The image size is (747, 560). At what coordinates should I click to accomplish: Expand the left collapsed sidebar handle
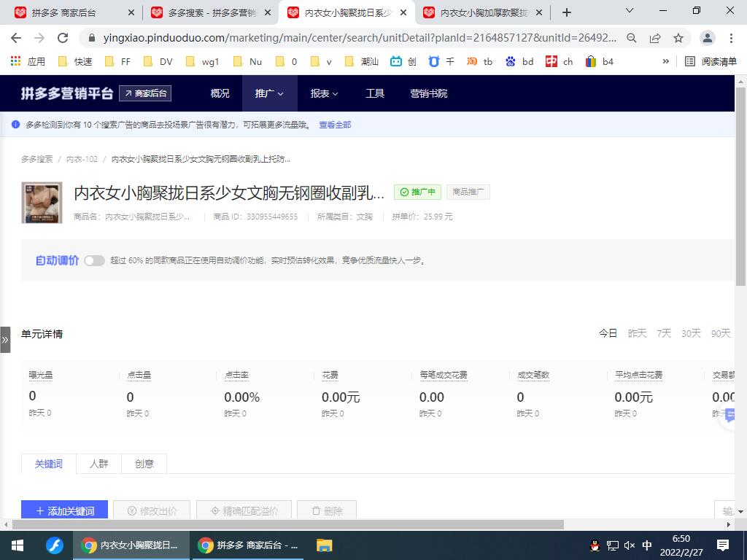[x=5, y=340]
